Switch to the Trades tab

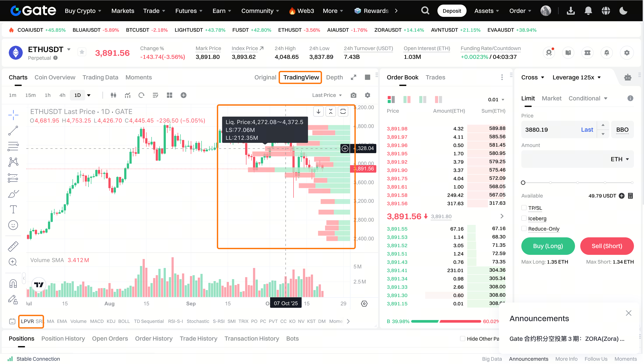(x=435, y=77)
